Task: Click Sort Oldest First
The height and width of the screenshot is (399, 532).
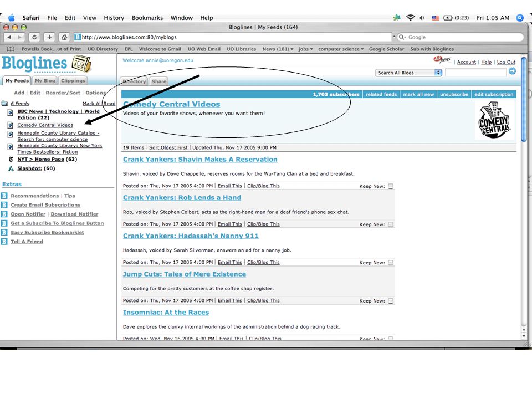Action: pyautogui.click(x=168, y=147)
